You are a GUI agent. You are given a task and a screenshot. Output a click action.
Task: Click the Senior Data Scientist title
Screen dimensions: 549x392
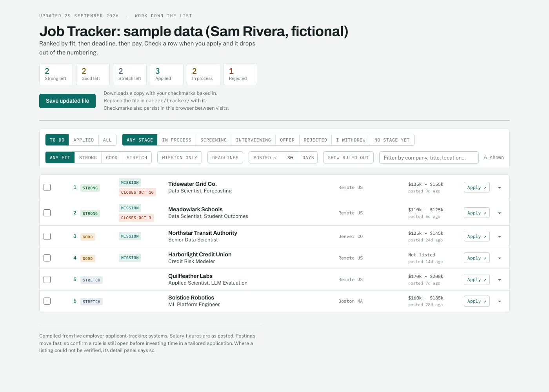193,240
